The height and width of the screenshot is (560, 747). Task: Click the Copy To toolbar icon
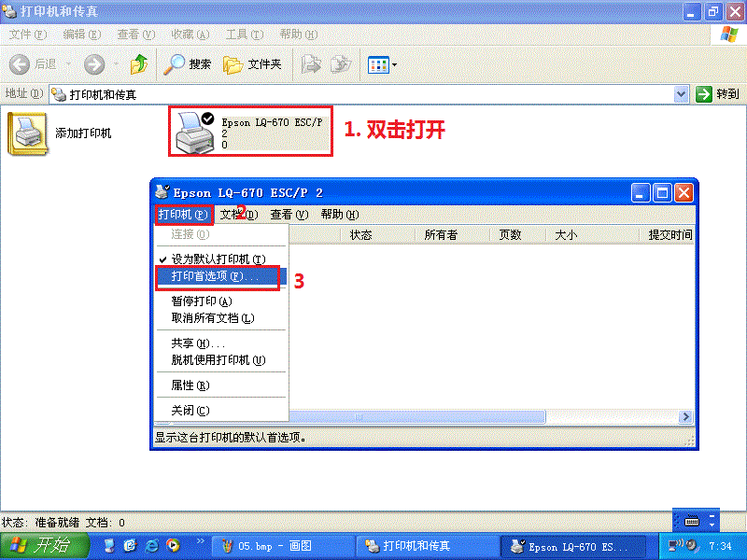pyautogui.click(x=341, y=64)
